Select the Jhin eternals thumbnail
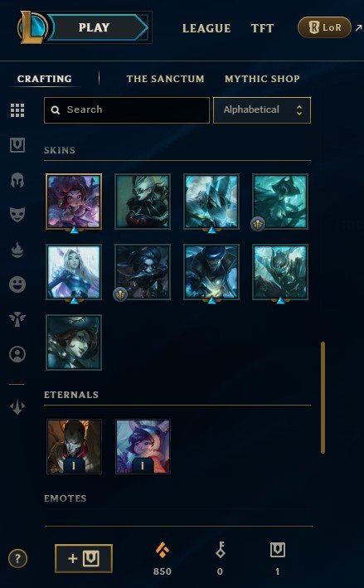This screenshot has height=588, width=364. click(74, 447)
